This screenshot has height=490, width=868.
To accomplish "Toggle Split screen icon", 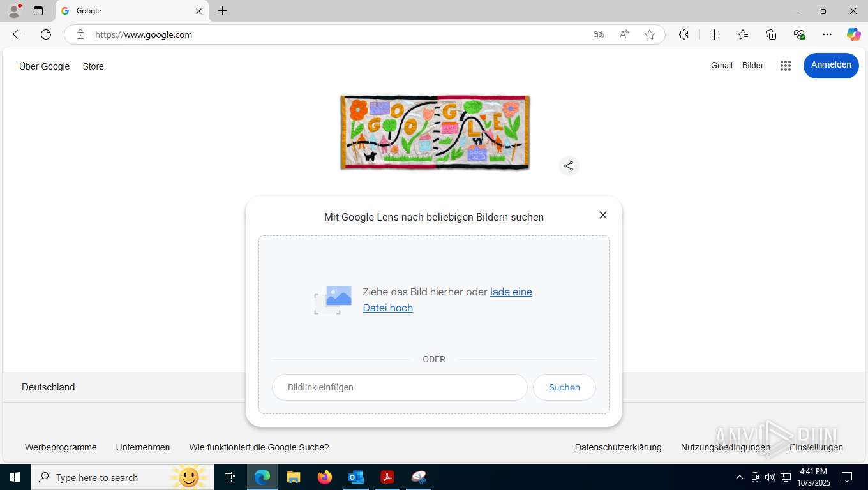I will click(715, 34).
